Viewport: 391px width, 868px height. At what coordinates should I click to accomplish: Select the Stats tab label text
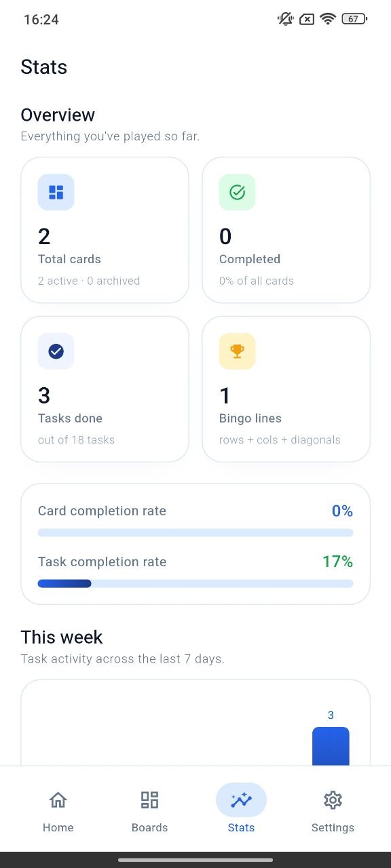point(241,827)
